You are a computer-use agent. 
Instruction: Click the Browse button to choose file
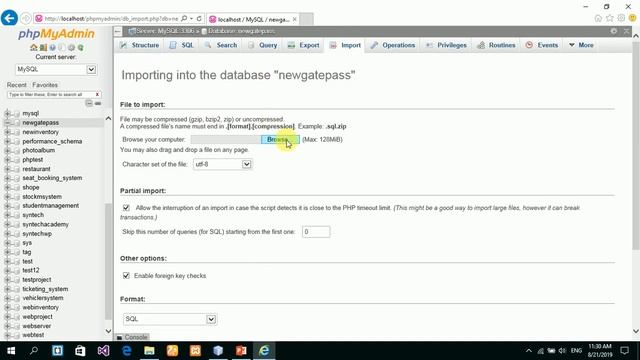(x=280, y=140)
